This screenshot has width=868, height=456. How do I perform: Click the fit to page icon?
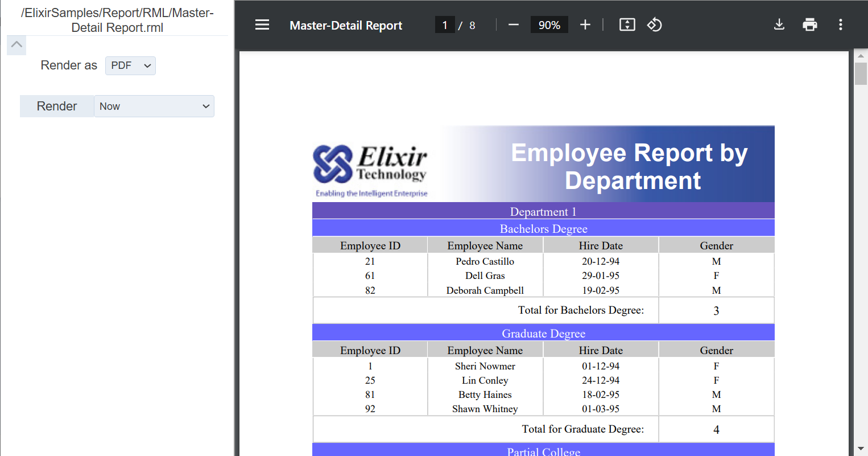pyautogui.click(x=627, y=24)
